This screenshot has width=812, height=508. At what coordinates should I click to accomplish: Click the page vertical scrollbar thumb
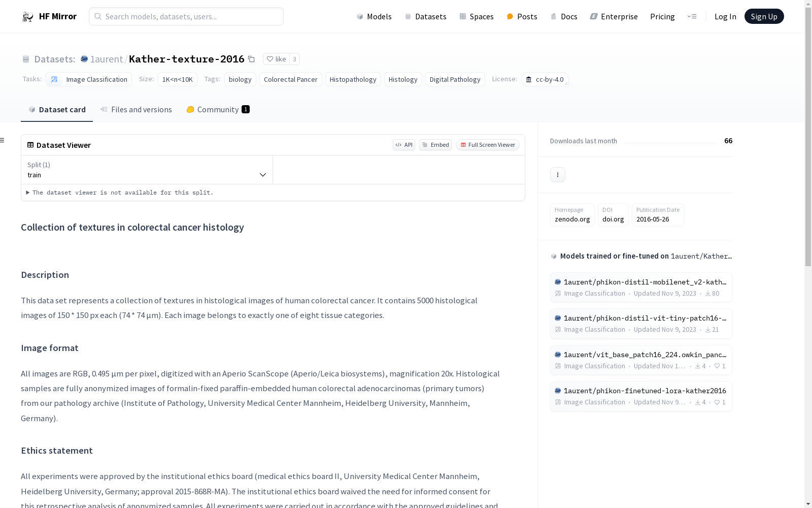(808, 137)
